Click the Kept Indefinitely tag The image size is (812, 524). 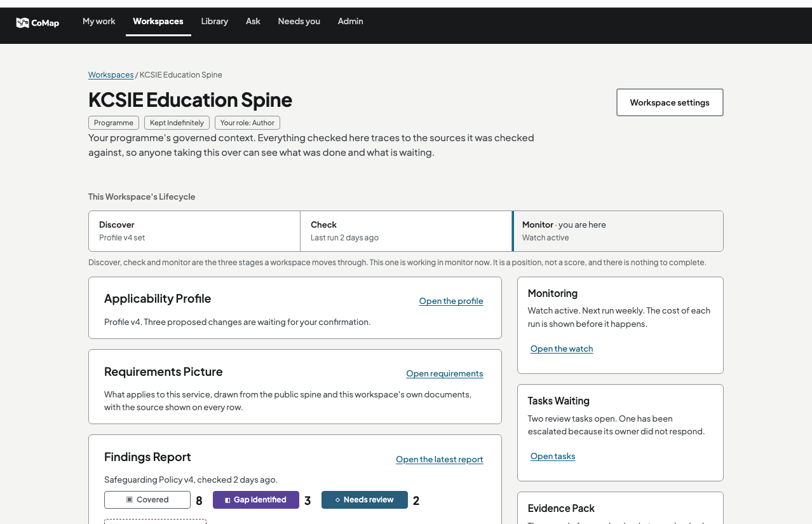pyautogui.click(x=177, y=123)
